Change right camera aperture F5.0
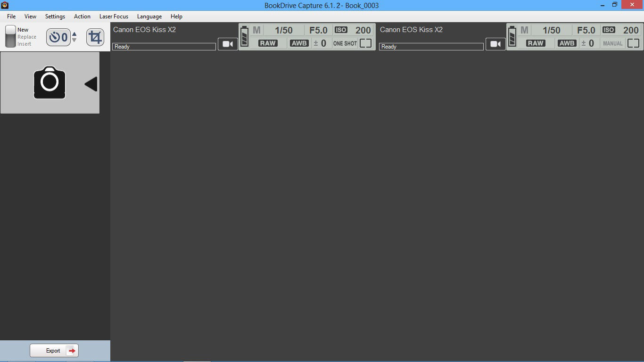This screenshot has width=644, height=362. (586, 30)
